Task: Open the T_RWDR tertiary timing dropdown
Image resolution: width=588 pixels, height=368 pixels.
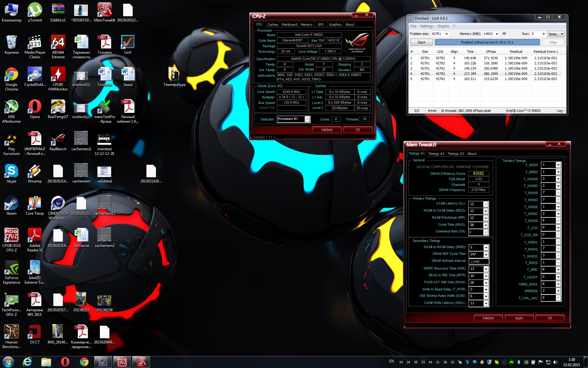Action: point(558,193)
